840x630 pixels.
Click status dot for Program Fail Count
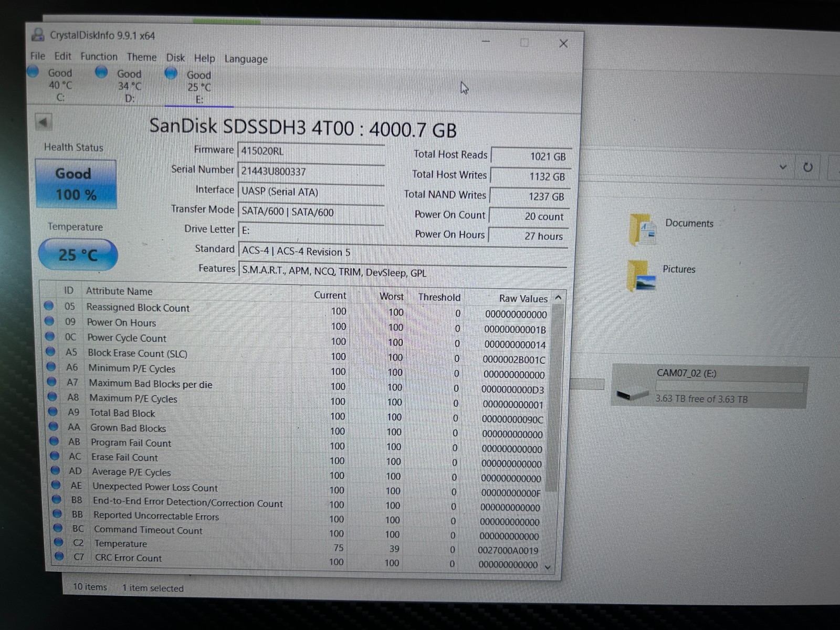point(54,441)
